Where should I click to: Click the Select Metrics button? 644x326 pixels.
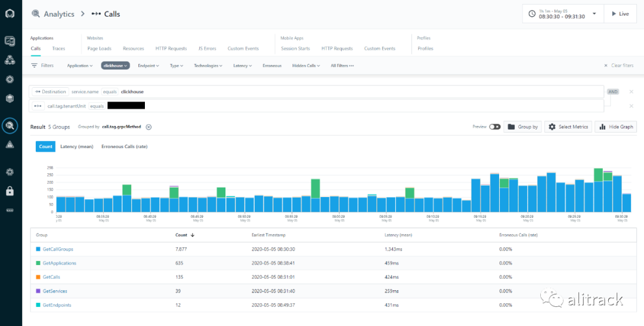tap(568, 127)
